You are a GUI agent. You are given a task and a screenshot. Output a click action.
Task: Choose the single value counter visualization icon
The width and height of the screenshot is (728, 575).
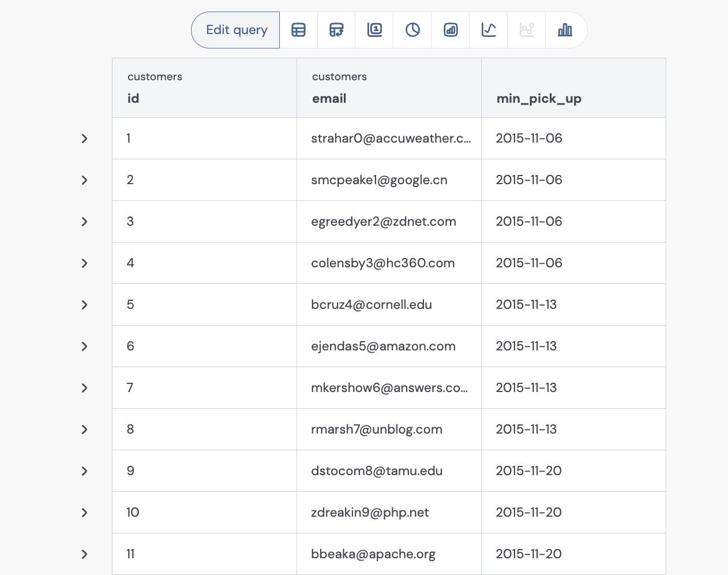(375, 30)
